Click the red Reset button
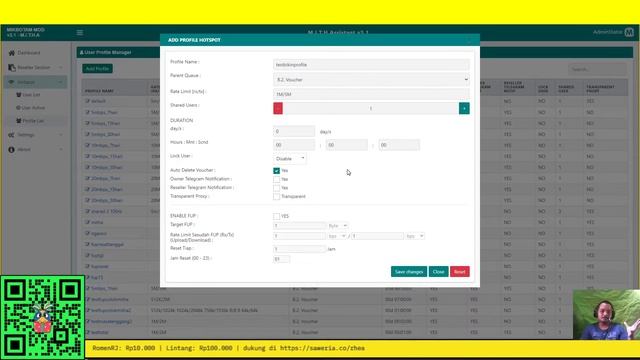 (460, 272)
